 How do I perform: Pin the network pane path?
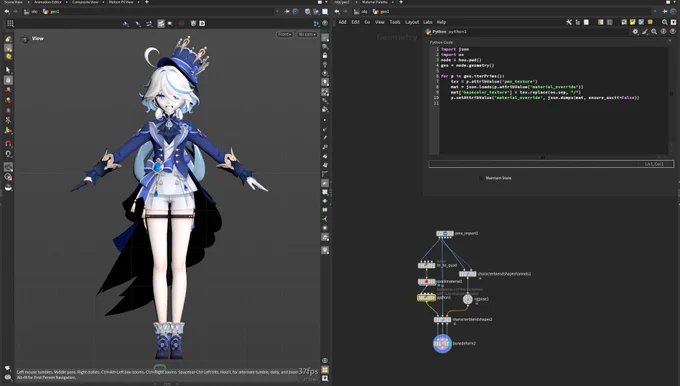(x=664, y=12)
